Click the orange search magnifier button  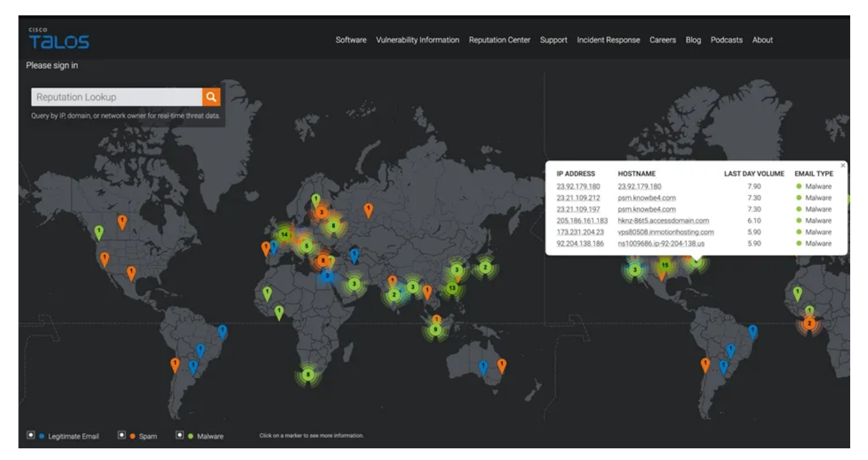pyautogui.click(x=211, y=97)
